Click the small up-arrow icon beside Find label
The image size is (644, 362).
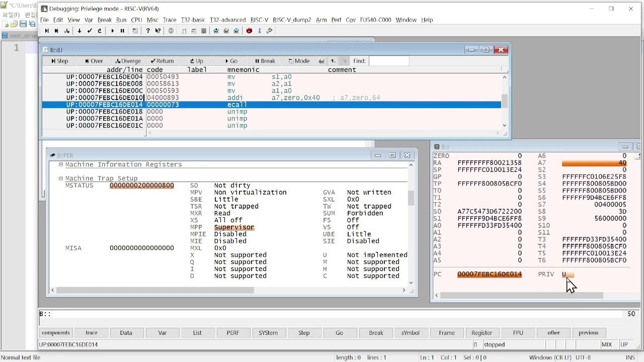click(333, 61)
